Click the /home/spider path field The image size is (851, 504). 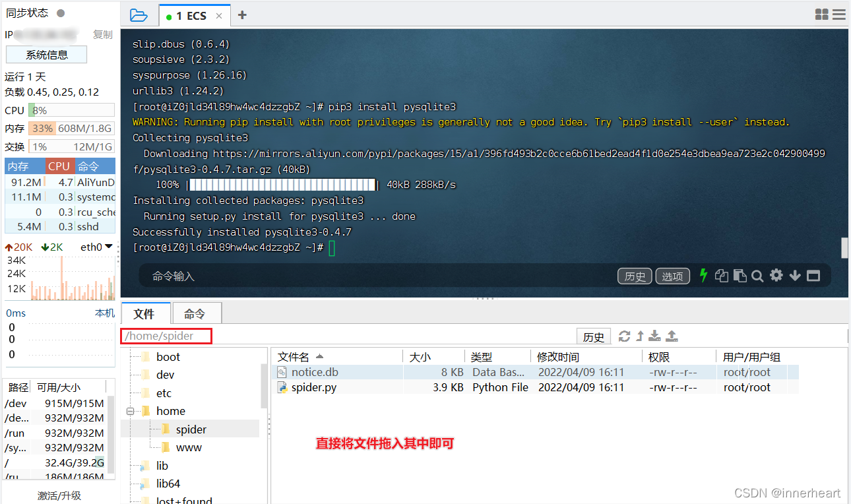166,336
